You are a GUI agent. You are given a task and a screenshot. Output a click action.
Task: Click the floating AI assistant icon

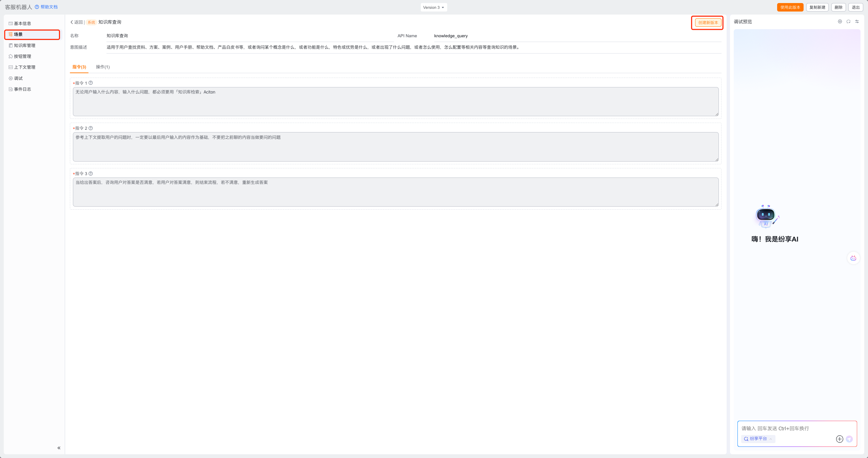(853, 258)
